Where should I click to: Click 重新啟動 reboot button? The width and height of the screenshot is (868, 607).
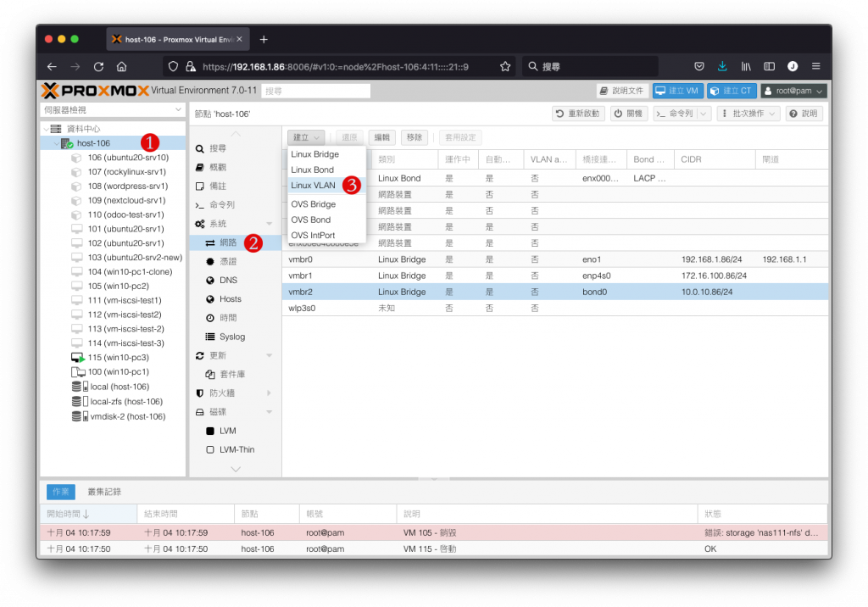click(578, 114)
